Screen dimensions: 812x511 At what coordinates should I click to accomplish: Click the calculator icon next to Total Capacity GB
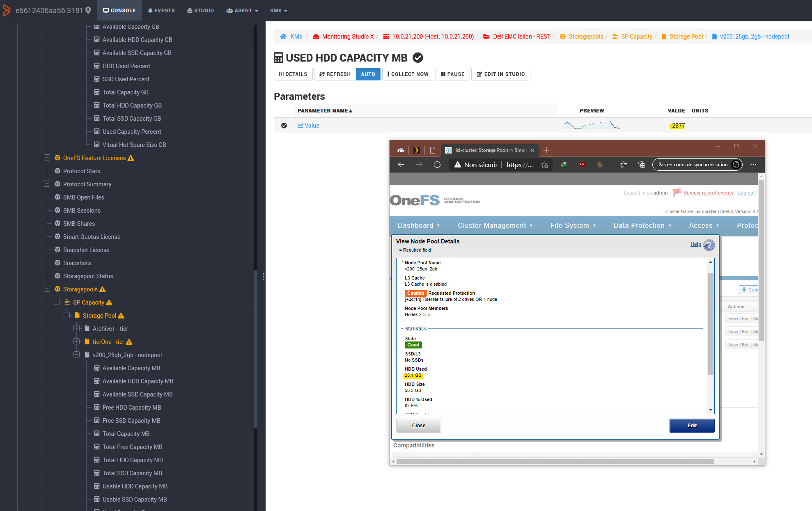tap(97, 92)
